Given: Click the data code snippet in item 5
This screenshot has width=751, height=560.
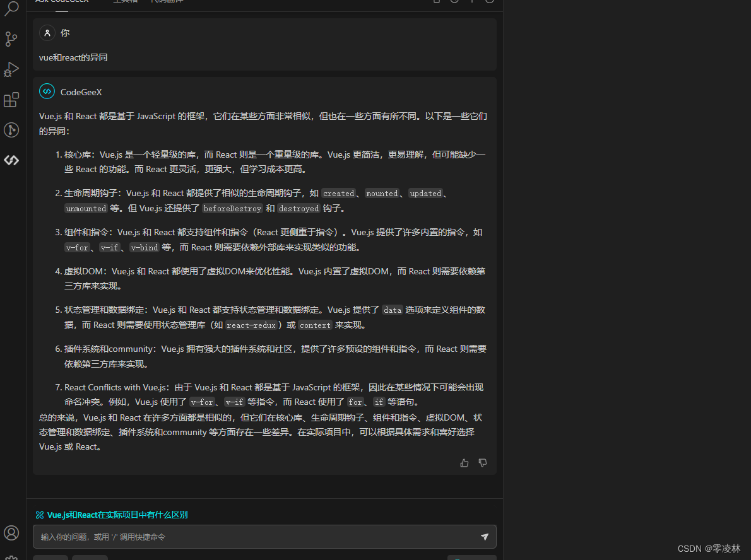Looking at the screenshot, I should pos(393,310).
